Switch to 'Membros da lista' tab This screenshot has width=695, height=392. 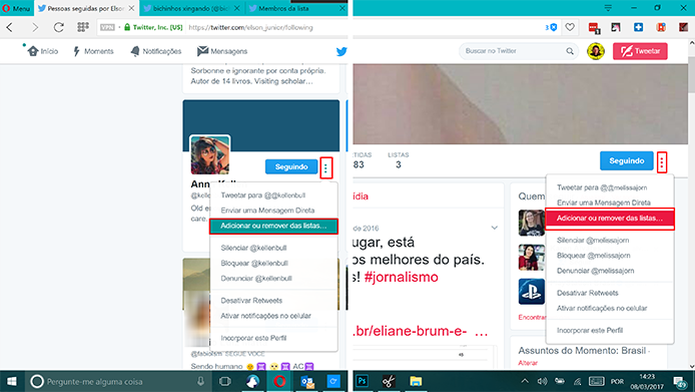(296, 8)
